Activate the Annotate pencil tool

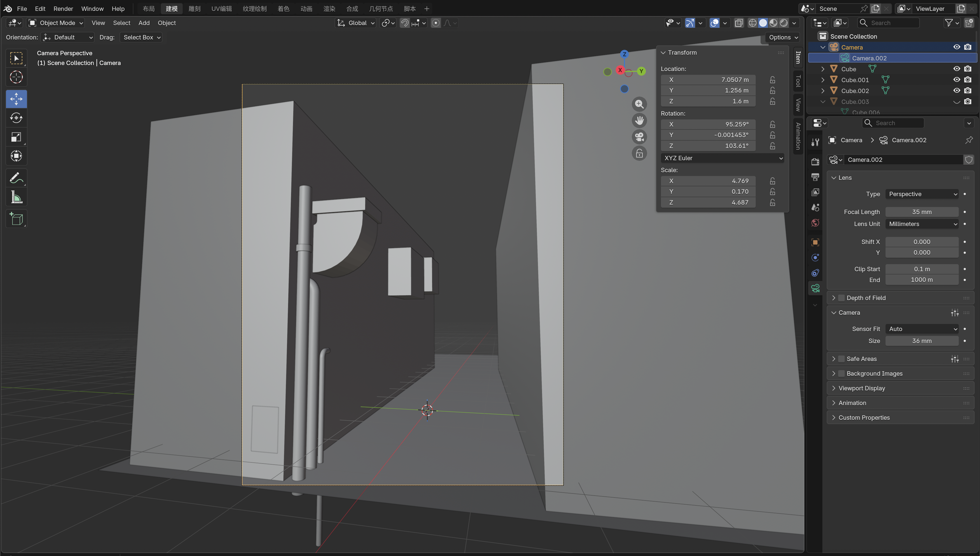point(16,178)
